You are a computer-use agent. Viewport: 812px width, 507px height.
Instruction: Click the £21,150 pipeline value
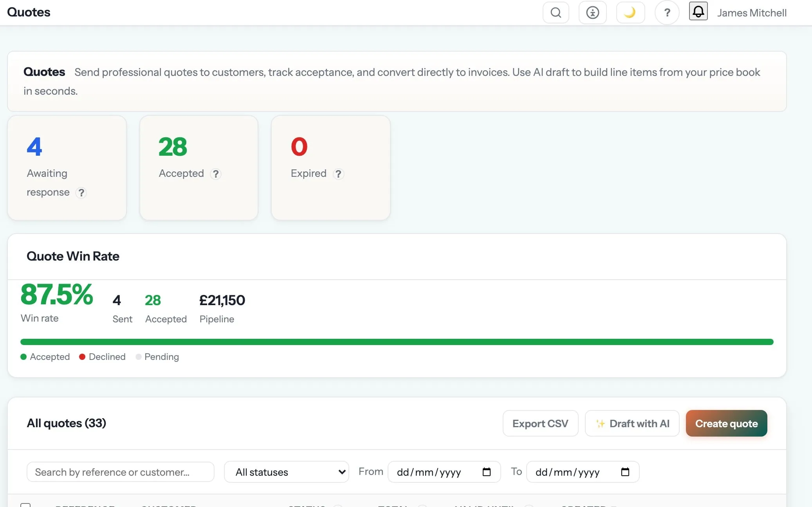pyautogui.click(x=222, y=300)
